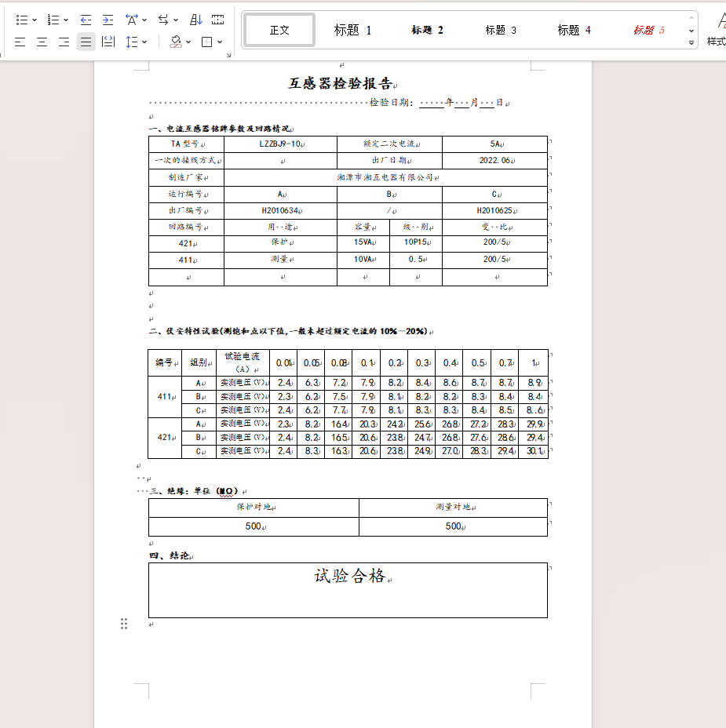Select the 正文 style
Image resolution: width=726 pixels, height=728 pixels.
[279, 30]
